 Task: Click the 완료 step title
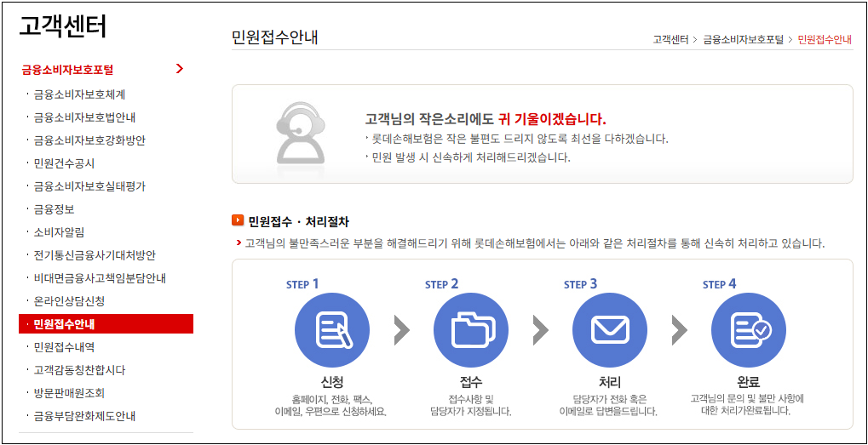[x=749, y=383]
